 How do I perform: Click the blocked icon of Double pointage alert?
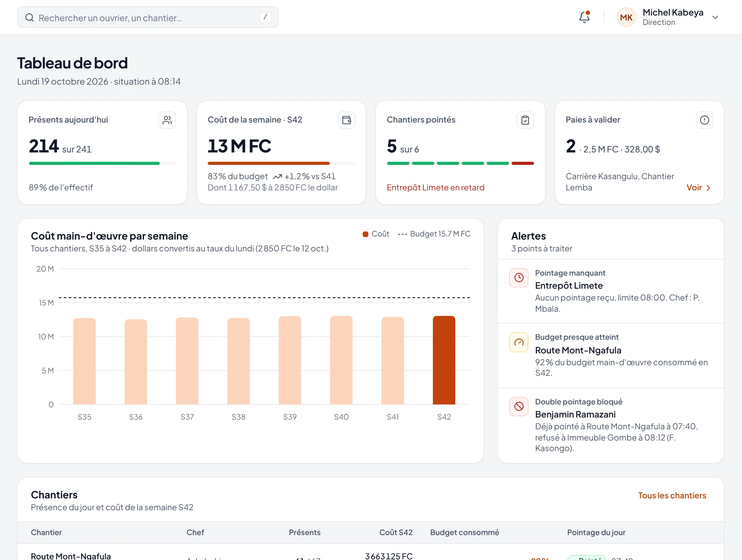[x=519, y=406]
